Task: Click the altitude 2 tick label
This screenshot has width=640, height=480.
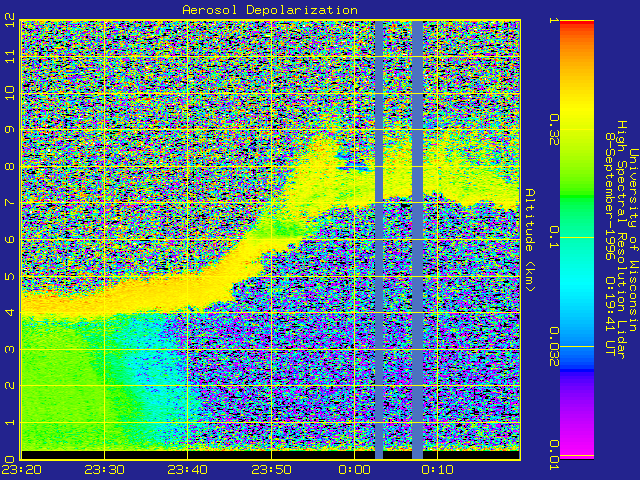Action: point(10,386)
